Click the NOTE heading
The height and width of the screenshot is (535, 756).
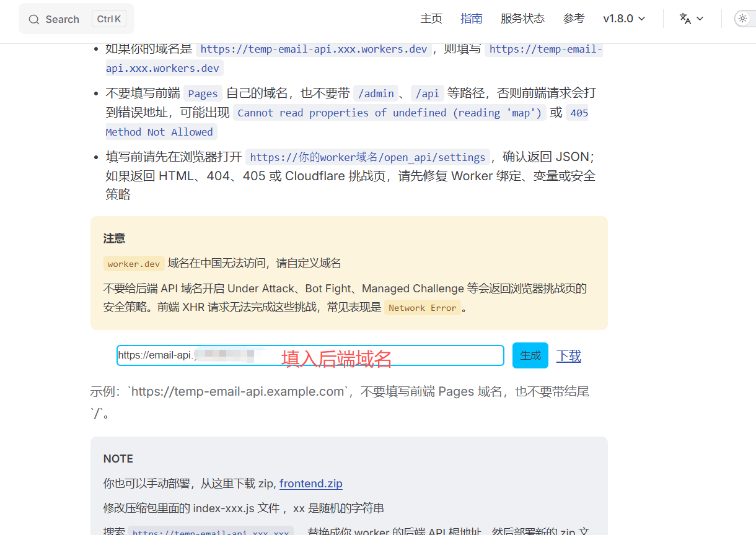pyautogui.click(x=118, y=459)
